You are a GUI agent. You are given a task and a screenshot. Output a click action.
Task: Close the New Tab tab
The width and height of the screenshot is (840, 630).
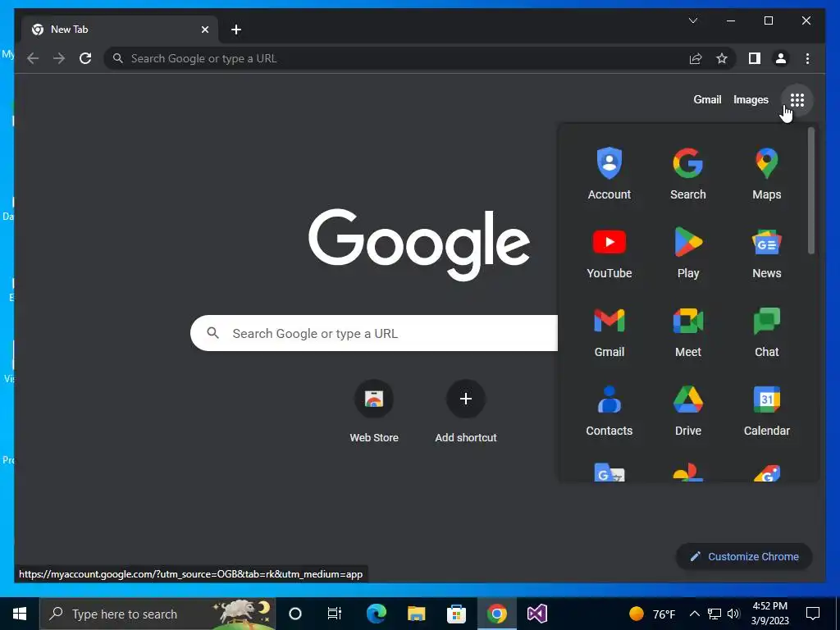(x=204, y=30)
